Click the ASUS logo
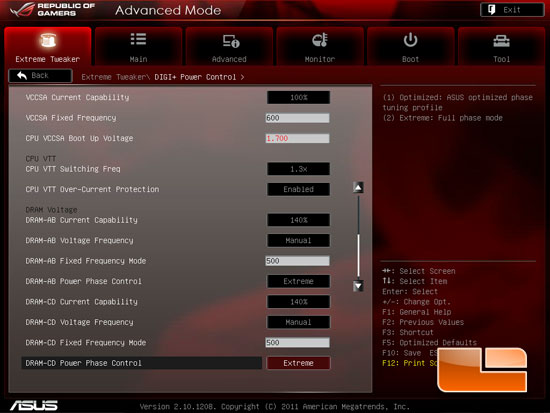The image size is (550, 413). [34, 406]
